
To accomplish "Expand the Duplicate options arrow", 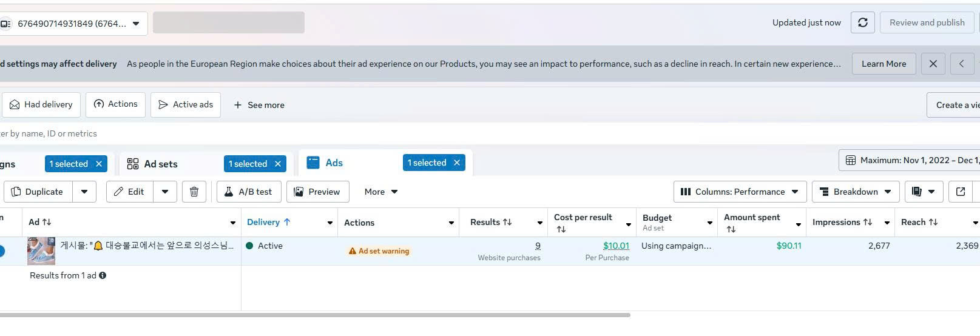I will (84, 192).
